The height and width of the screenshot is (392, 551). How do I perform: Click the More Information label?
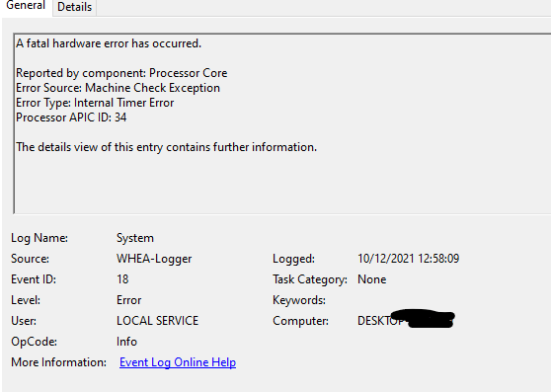[x=58, y=362]
